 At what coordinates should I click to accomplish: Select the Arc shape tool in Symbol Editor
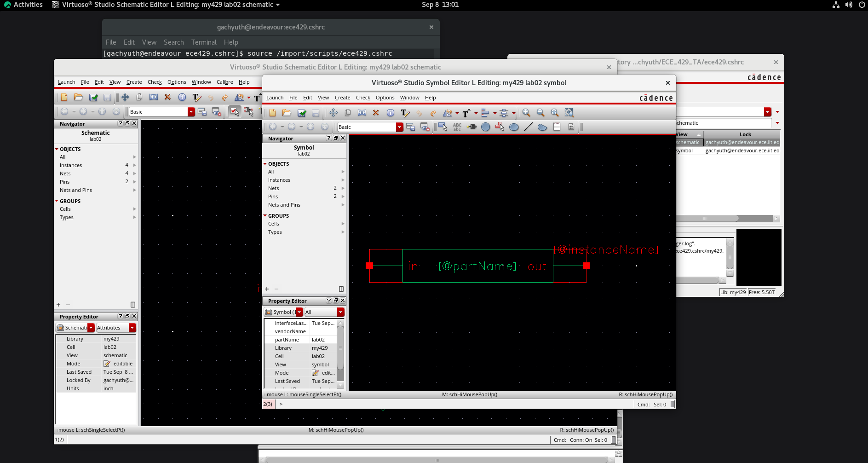tap(542, 127)
